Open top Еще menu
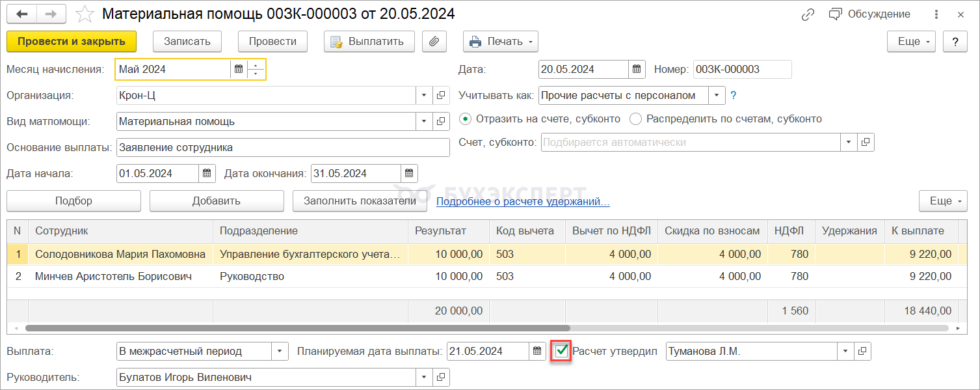The width and height of the screenshot is (980, 390). click(911, 41)
